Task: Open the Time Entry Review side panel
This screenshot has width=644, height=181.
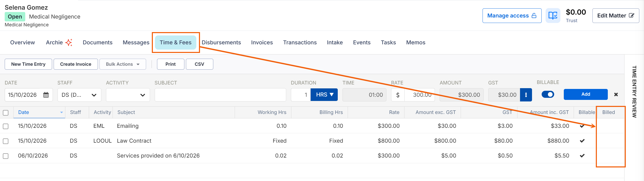Action: [x=634, y=92]
